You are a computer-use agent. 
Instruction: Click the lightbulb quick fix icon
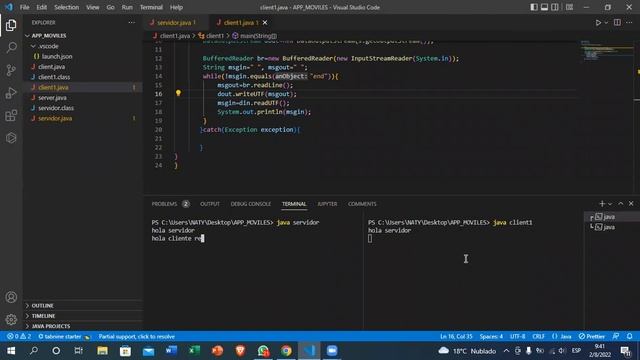point(178,93)
